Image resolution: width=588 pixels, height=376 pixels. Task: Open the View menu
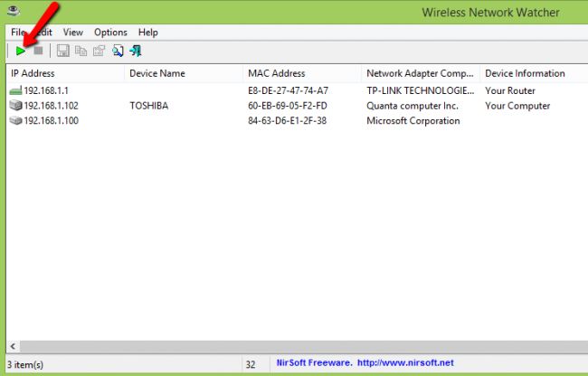pyautogui.click(x=72, y=33)
